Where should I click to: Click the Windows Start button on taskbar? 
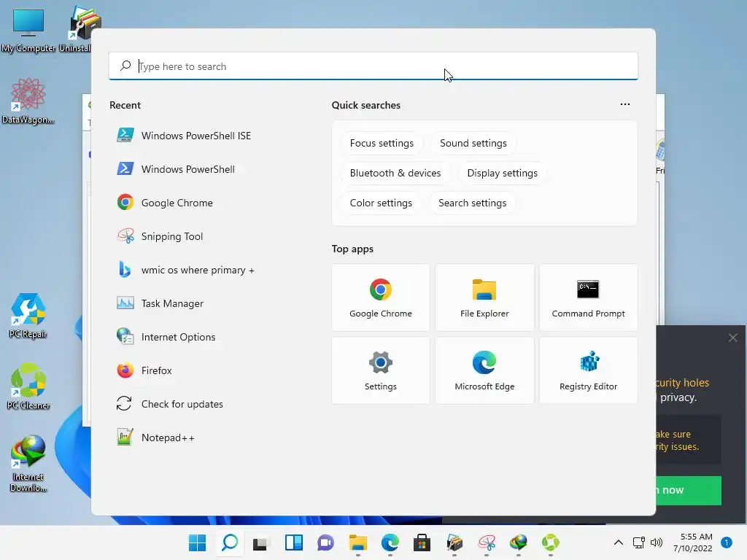(x=197, y=542)
